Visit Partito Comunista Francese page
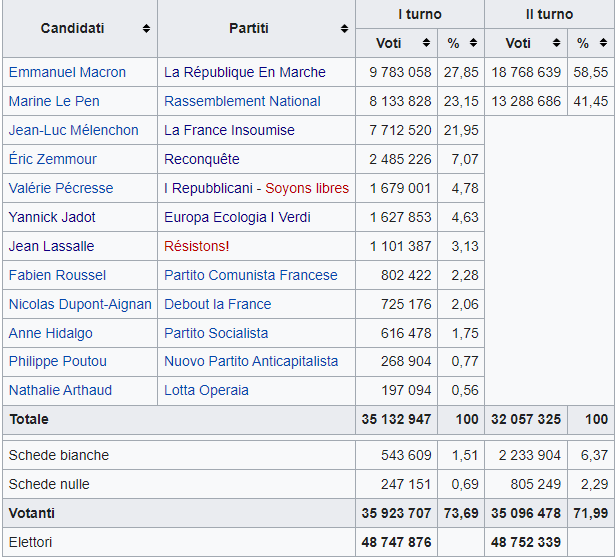The width and height of the screenshot is (615, 558). [x=251, y=275]
